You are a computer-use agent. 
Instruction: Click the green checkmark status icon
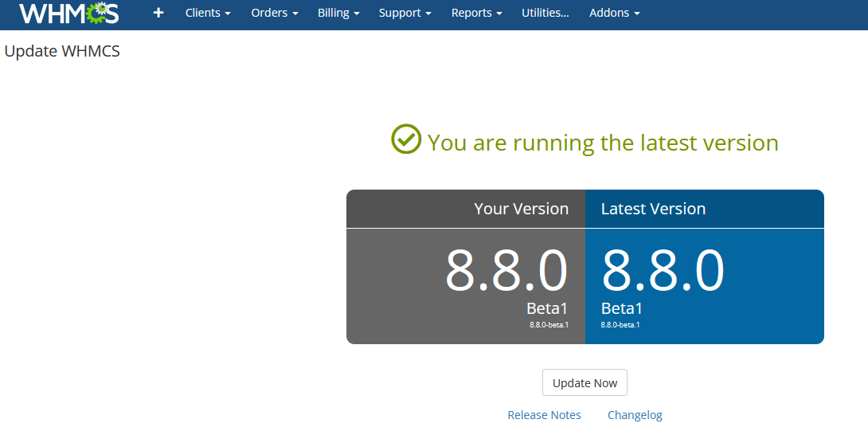tap(406, 139)
